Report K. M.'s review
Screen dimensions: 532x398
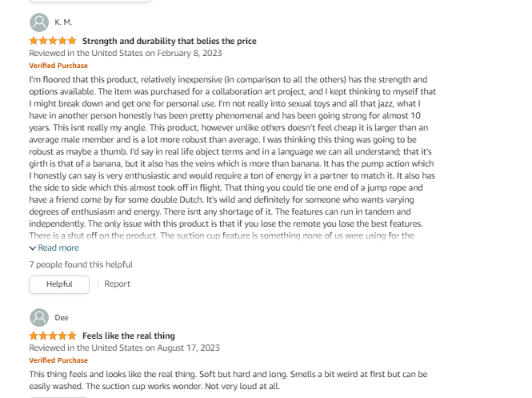[117, 283]
